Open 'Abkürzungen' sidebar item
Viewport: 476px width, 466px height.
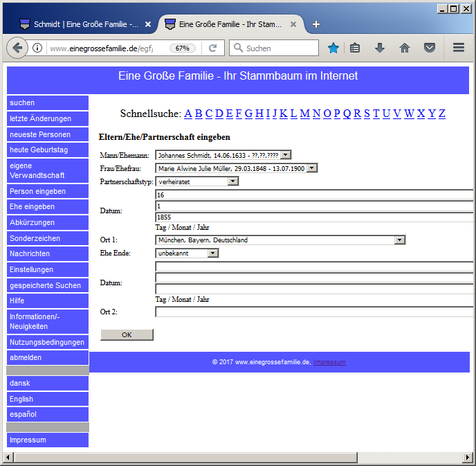coord(48,222)
